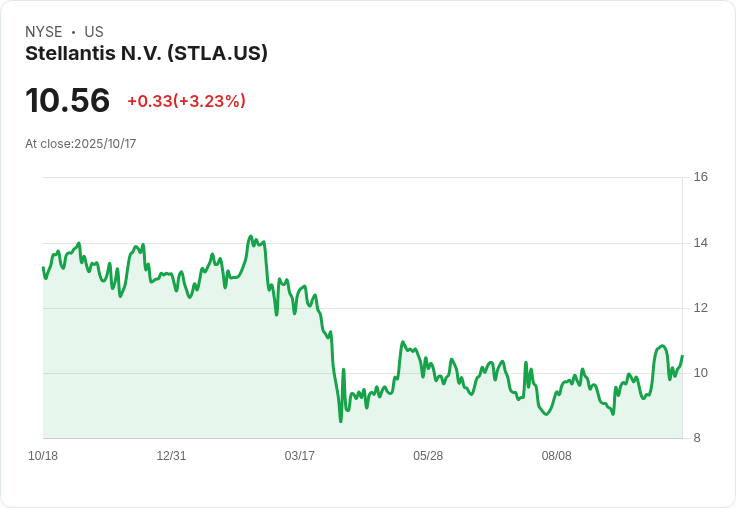Click the 16 price axis label
The image size is (736, 508).
(x=700, y=177)
